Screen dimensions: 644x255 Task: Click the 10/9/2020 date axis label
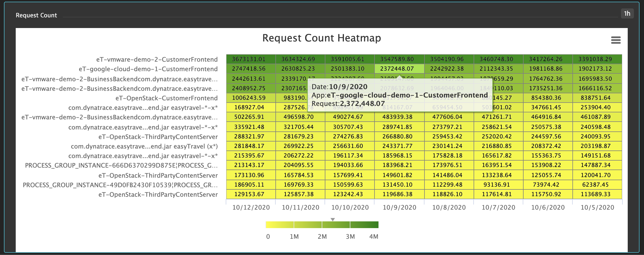[399, 207]
